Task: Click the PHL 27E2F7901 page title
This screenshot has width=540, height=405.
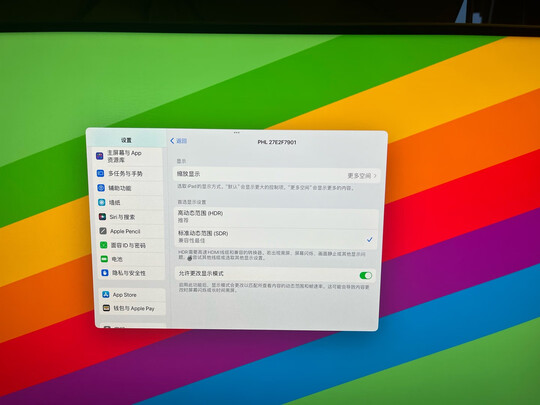Action: coord(277,142)
